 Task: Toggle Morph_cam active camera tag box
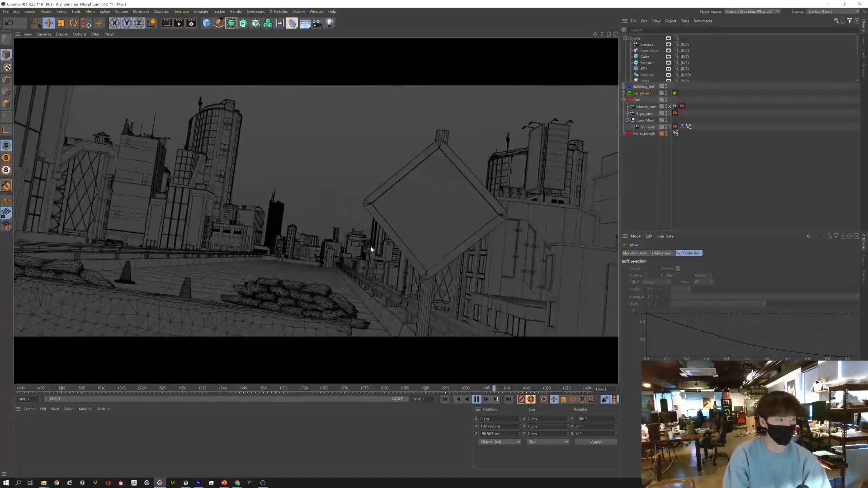tap(668, 107)
